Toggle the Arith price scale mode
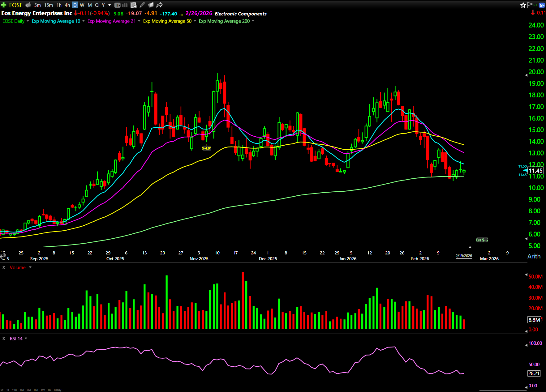 [x=534, y=256]
